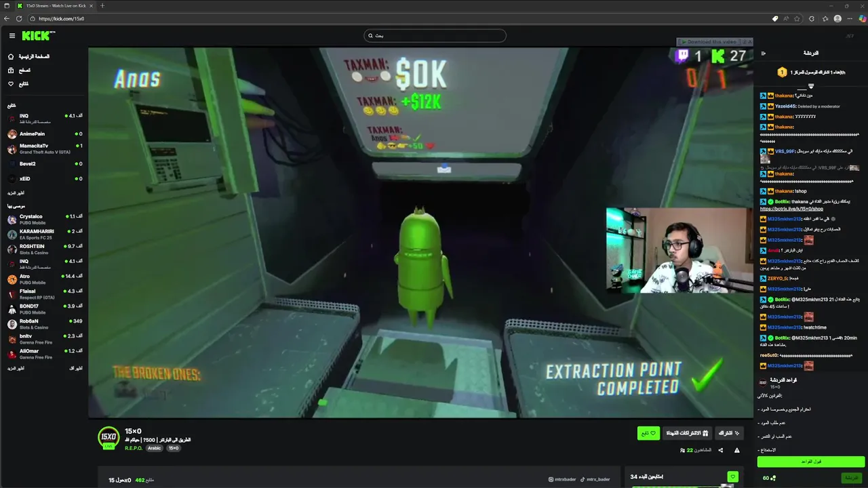Click the gift subscriptions button
Screen dimensions: 868x488
687,433
